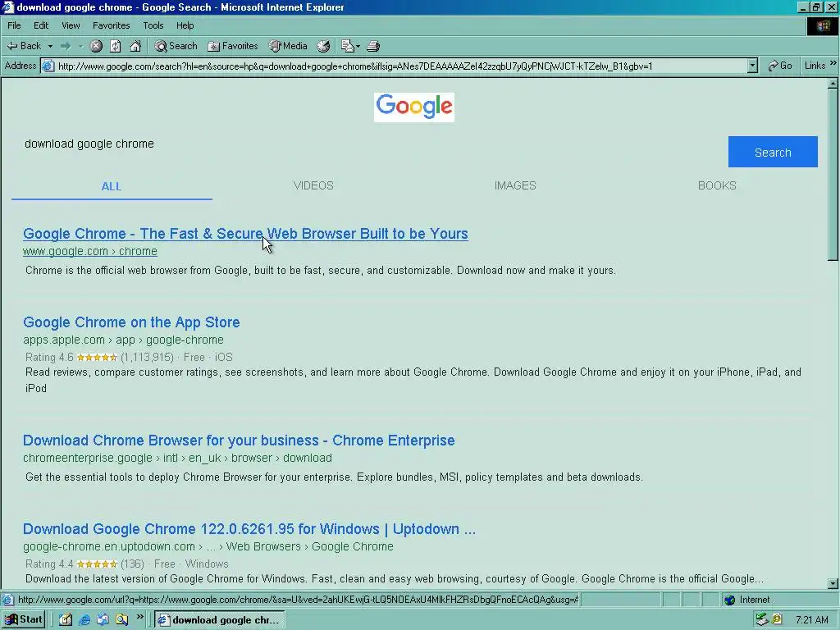Viewport: 840px width, 630px height.
Task: Print the page with the printer icon
Action: point(373,46)
